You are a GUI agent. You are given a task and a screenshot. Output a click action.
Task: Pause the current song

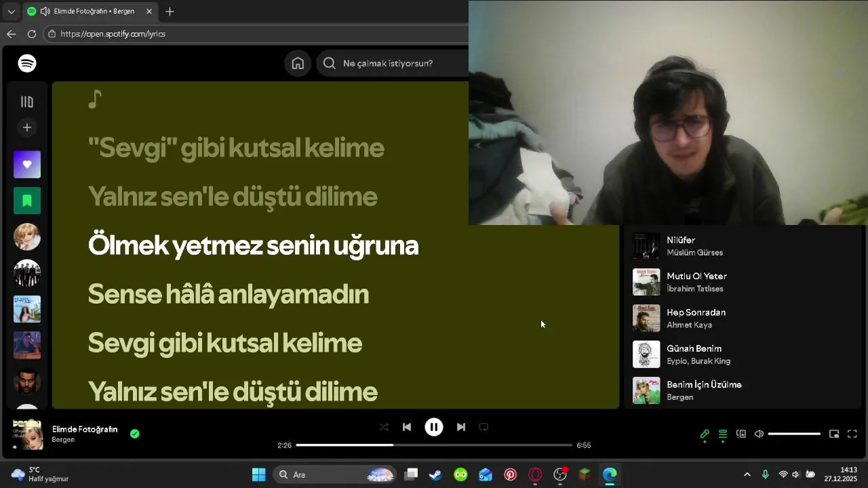tap(434, 427)
